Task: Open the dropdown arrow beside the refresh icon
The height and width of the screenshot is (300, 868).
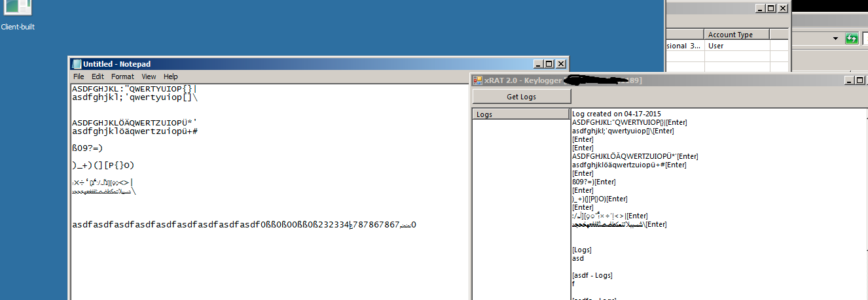Action: (x=836, y=39)
